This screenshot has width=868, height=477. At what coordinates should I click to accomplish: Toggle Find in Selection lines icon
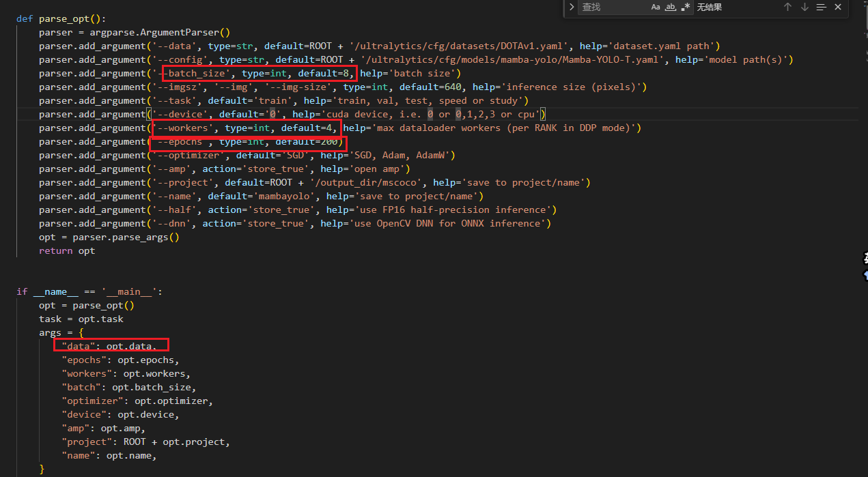point(822,7)
